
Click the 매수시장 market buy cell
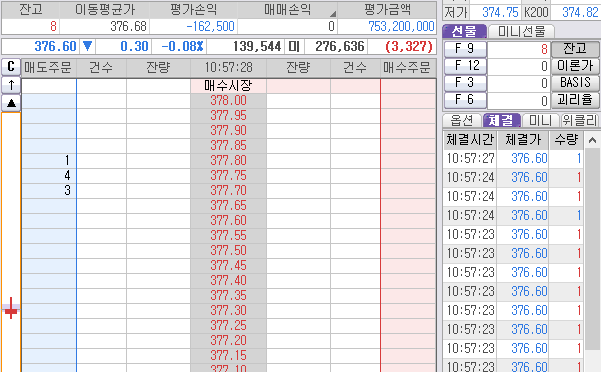click(x=228, y=85)
